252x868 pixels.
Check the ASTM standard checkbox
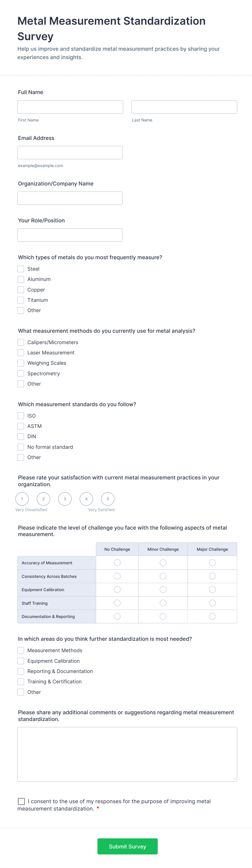pyautogui.click(x=21, y=426)
